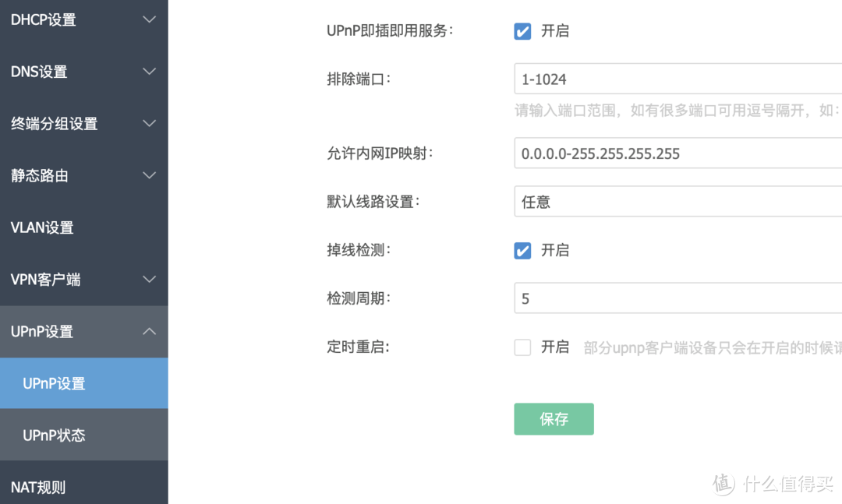Image resolution: width=842 pixels, height=504 pixels.
Task: Click the chevron beside DNS设置
Action: [149, 71]
